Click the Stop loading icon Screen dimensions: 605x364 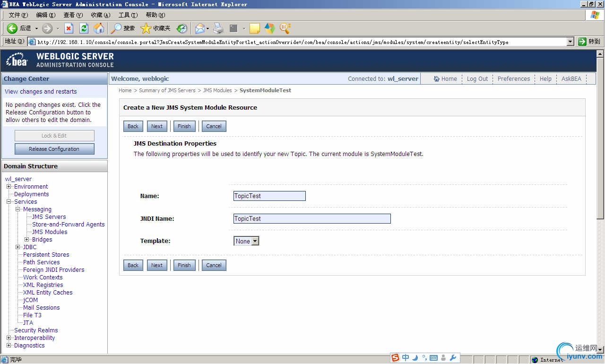(x=69, y=28)
